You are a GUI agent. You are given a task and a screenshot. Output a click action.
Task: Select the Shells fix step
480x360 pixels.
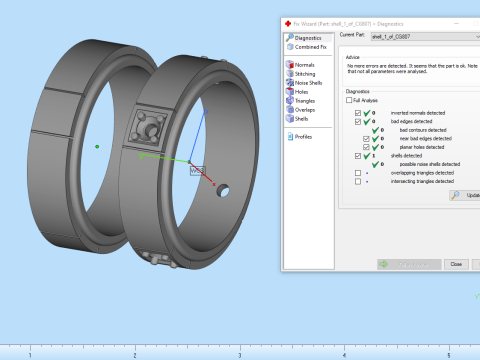pos(301,119)
